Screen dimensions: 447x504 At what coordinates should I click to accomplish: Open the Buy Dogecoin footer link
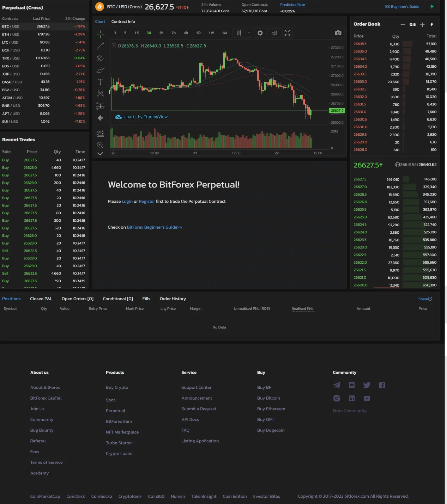271,430
